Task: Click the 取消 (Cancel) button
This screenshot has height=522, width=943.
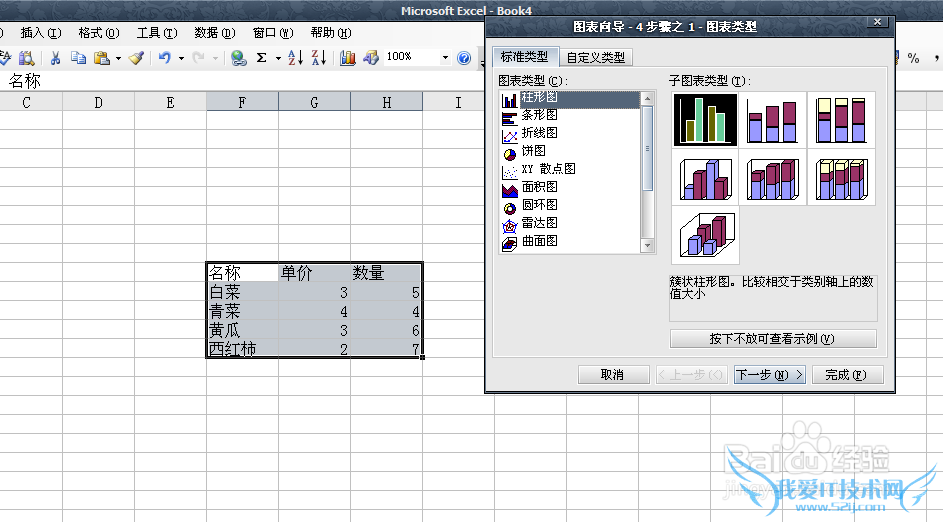Action: [612, 375]
